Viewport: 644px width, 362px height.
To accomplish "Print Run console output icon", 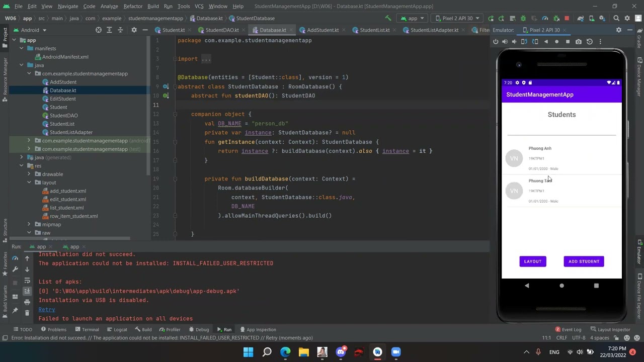I will 27,302.
